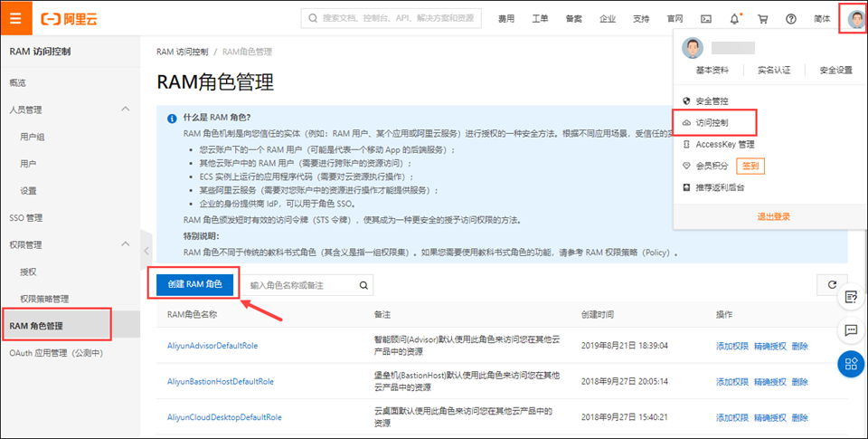
Task: Open the hamburger menu in the top-left corner
Action: (x=16, y=18)
